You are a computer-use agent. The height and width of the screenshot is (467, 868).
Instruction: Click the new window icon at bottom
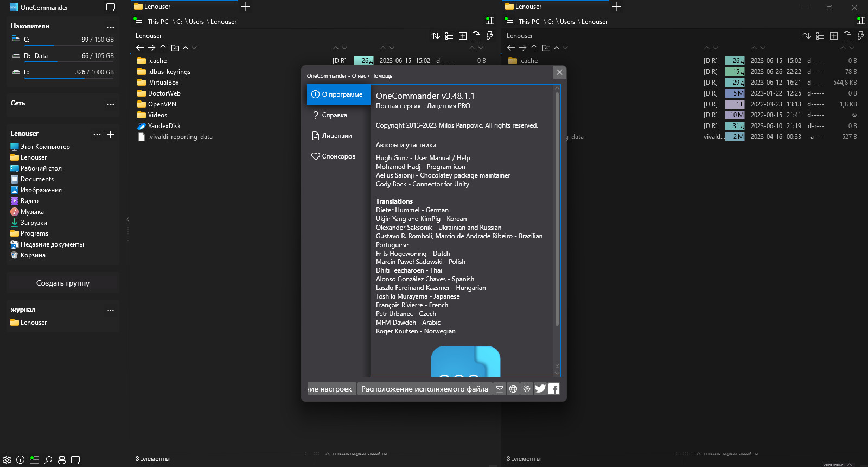(x=75, y=459)
